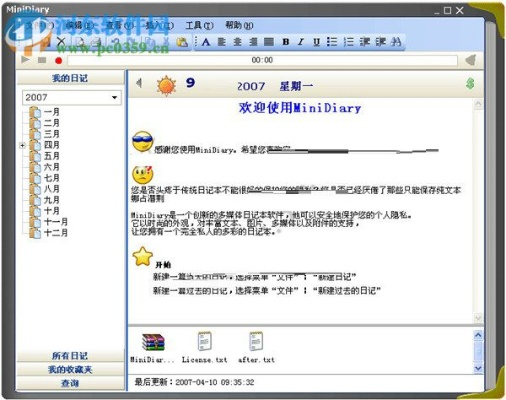The height and width of the screenshot is (400, 506).
Task: Toggle italic formatting I
Action: point(301,42)
